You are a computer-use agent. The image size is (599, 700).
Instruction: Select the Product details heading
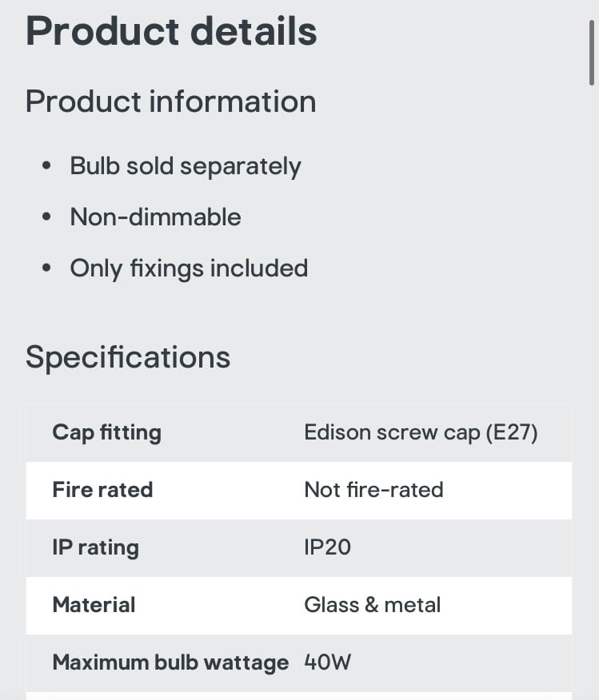[171, 31]
